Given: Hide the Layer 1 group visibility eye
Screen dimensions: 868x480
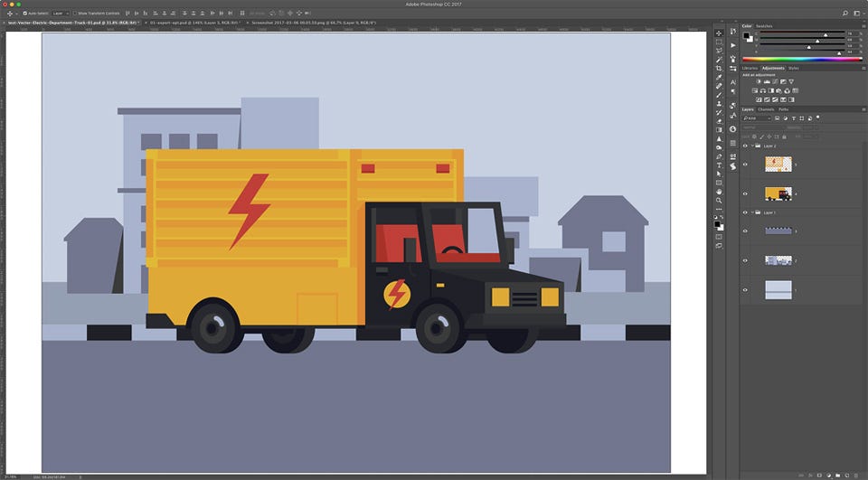Looking at the screenshot, I should [745, 212].
